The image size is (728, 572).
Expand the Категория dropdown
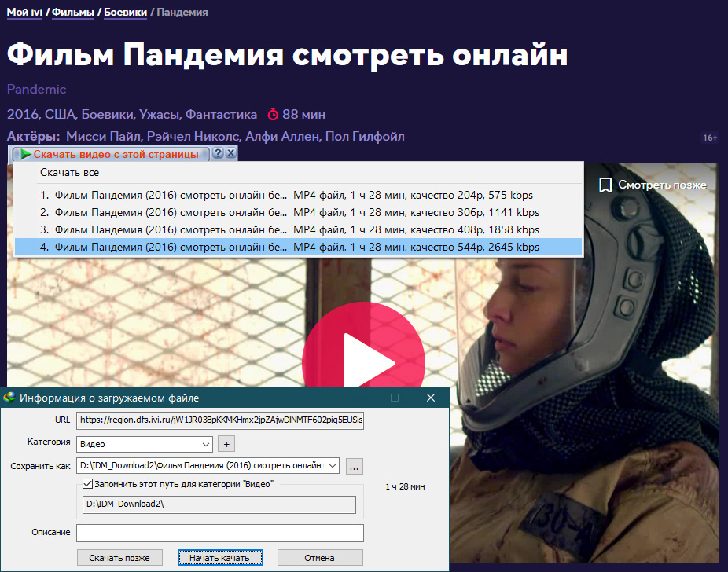click(x=206, y=444)
